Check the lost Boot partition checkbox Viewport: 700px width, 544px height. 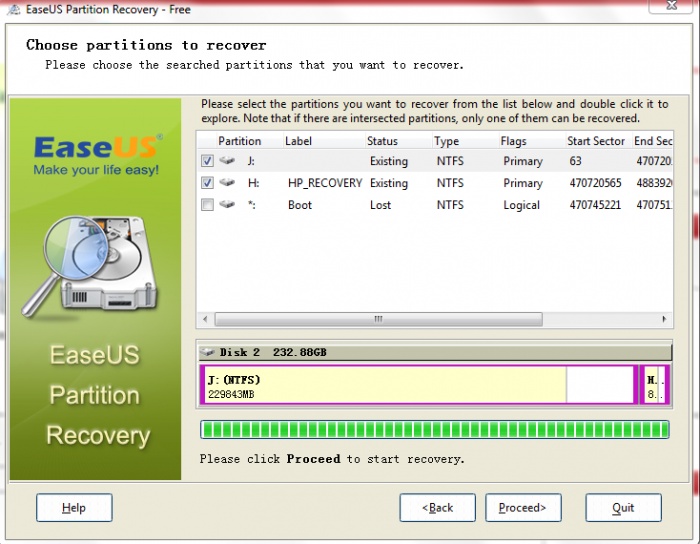tap(207, 204)
